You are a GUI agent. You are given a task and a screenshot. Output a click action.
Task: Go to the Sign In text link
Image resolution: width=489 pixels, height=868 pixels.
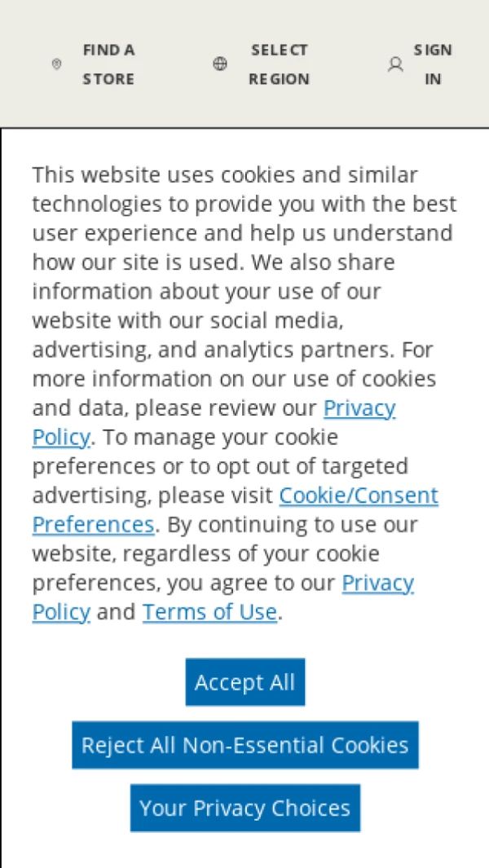point(433,64)
